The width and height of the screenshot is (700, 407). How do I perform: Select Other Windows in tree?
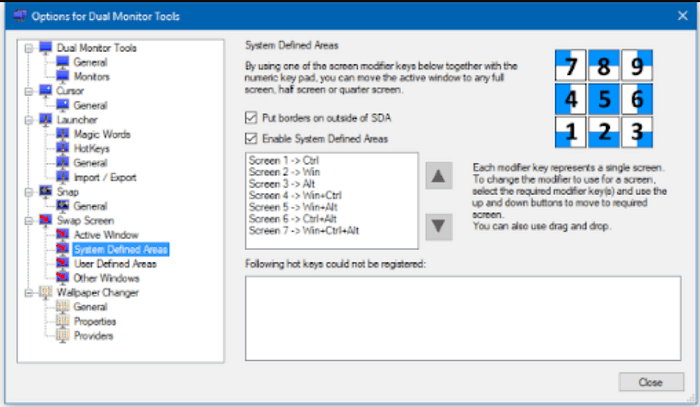pyautogui.click(x=106, y=278)
